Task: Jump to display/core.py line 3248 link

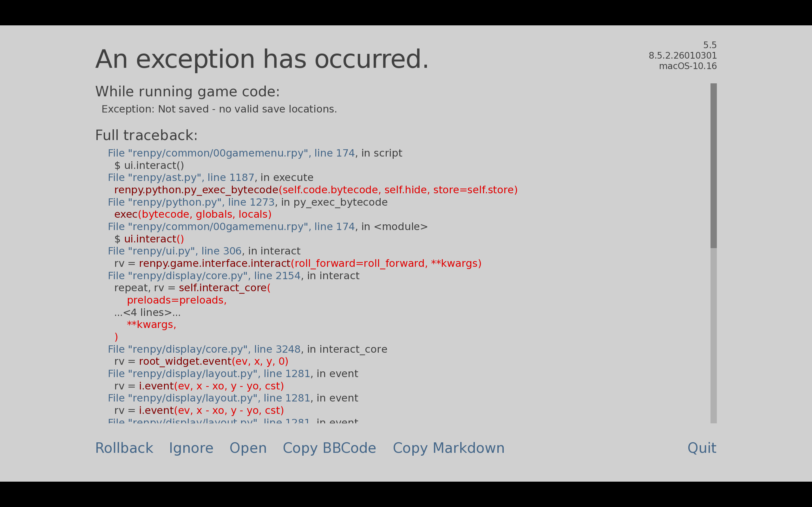Action: pos(204,350)
